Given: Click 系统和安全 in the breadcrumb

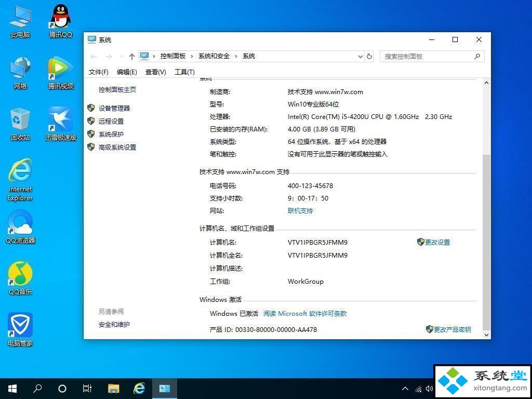Looking at the screenshot, I should [x=214, y=56].
